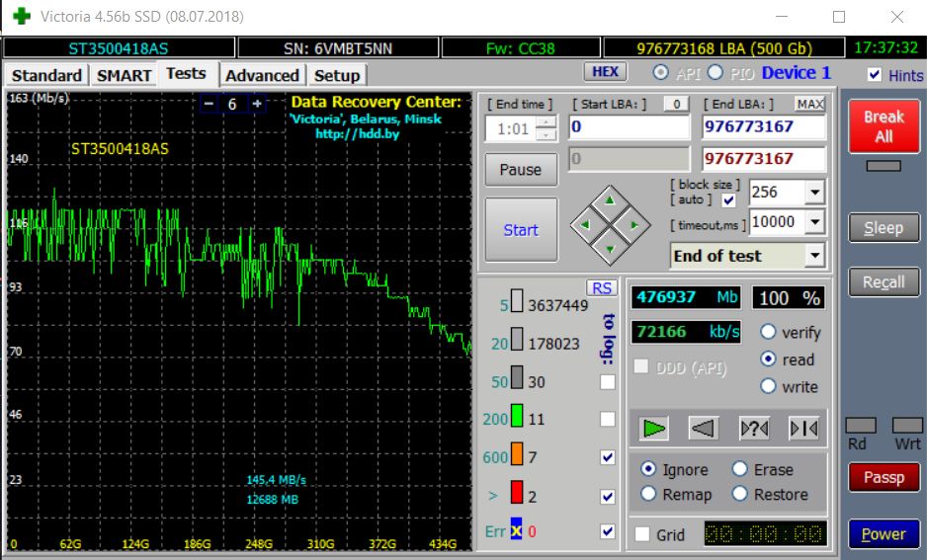
Task: Click the RS reset statistics button
Action: point(602,287)
